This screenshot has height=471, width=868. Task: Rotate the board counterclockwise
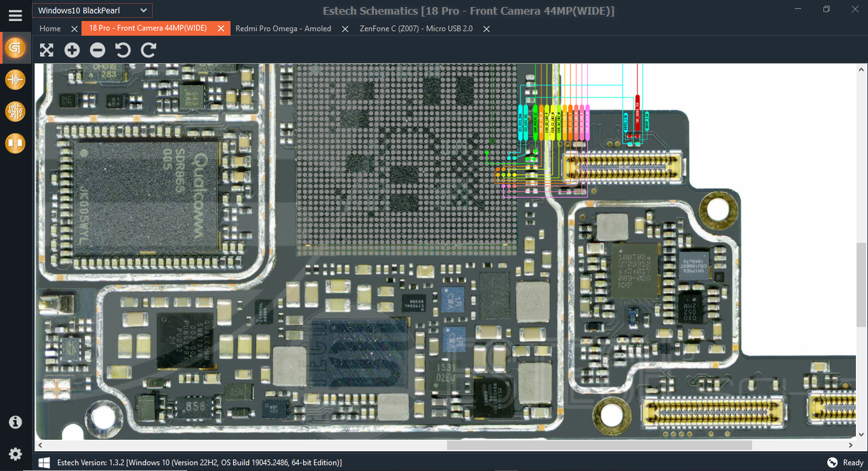[x=123, y=50]
